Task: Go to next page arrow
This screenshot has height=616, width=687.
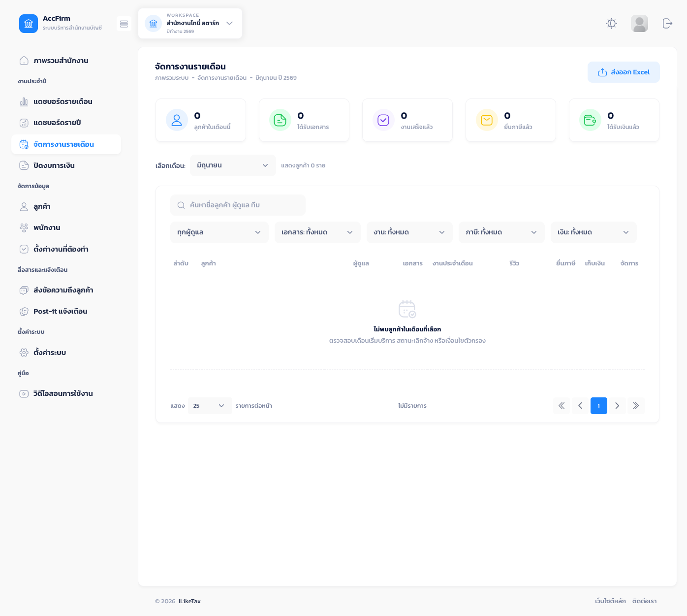Action: coord(617,406)
